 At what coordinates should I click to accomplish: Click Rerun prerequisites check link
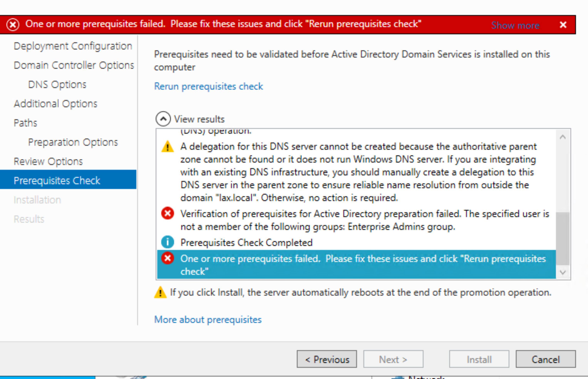208,86
